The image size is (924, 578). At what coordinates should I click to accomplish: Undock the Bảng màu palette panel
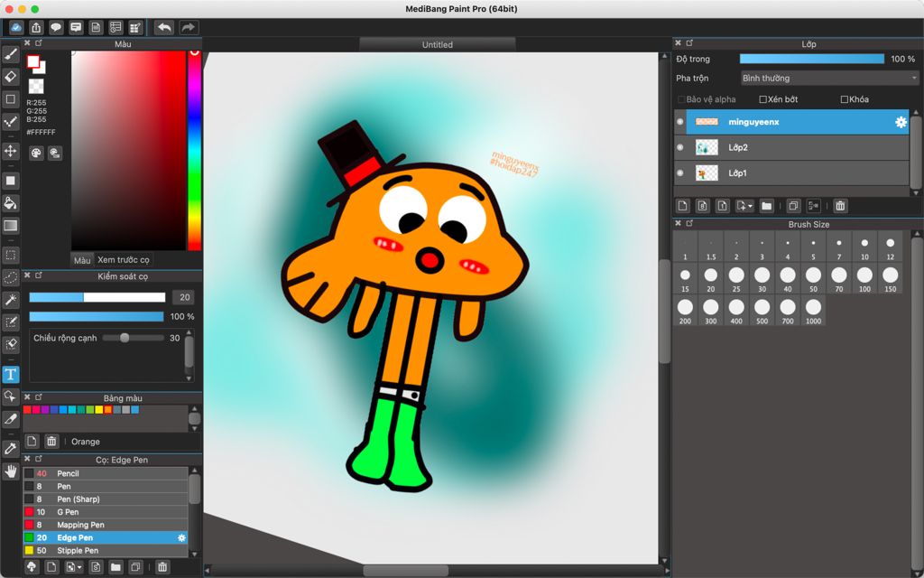(x=39, y=397)
